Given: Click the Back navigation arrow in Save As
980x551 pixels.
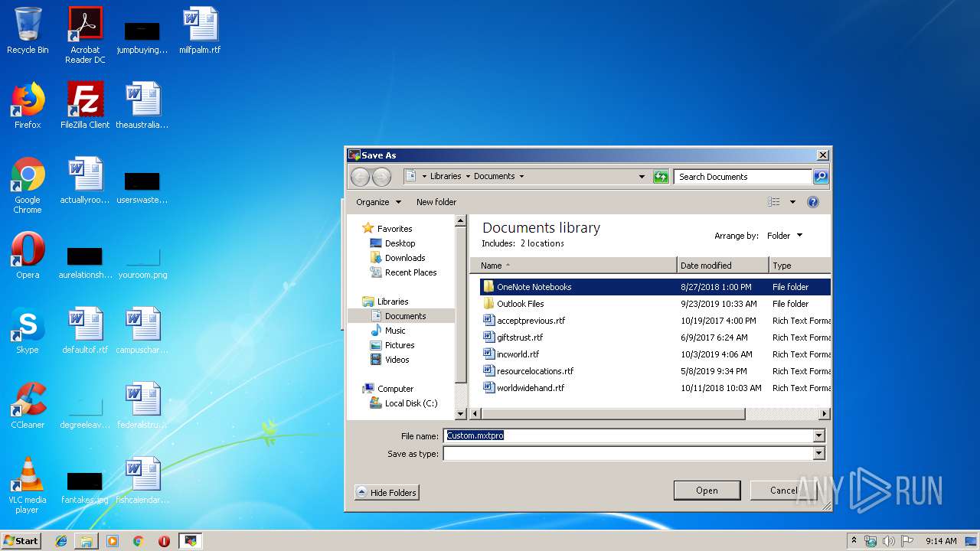Looking at the screenshot, I should point(360,177).
